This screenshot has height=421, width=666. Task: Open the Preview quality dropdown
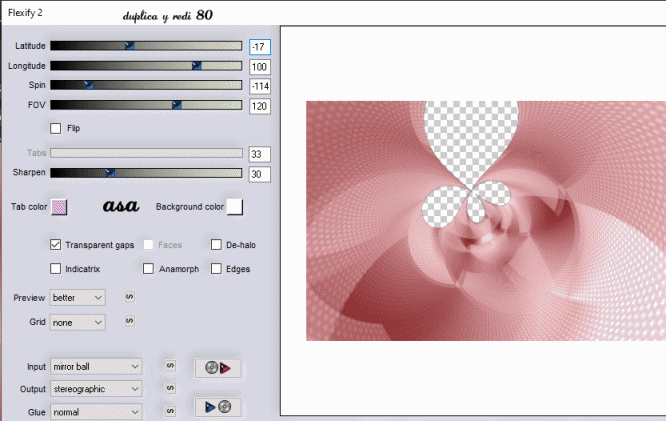pos(78,298)
